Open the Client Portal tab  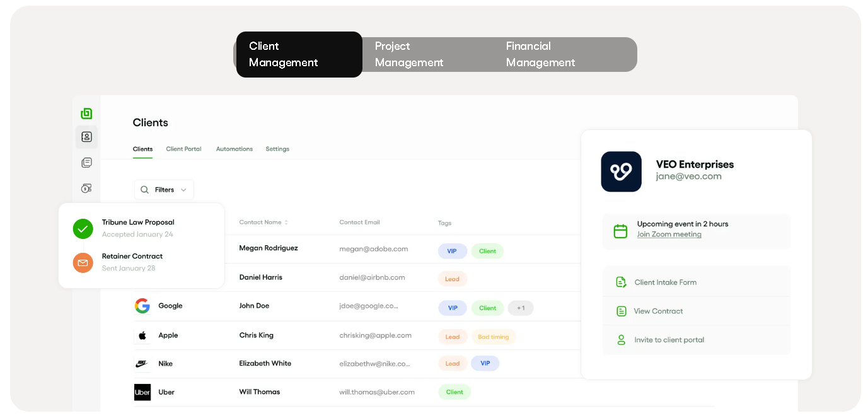(183, 149)
